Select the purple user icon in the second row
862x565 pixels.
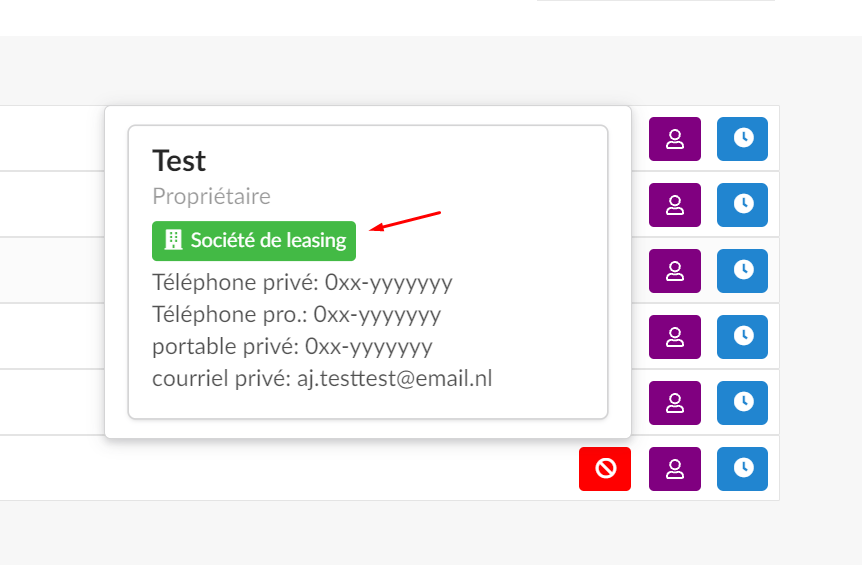(675, 205)
